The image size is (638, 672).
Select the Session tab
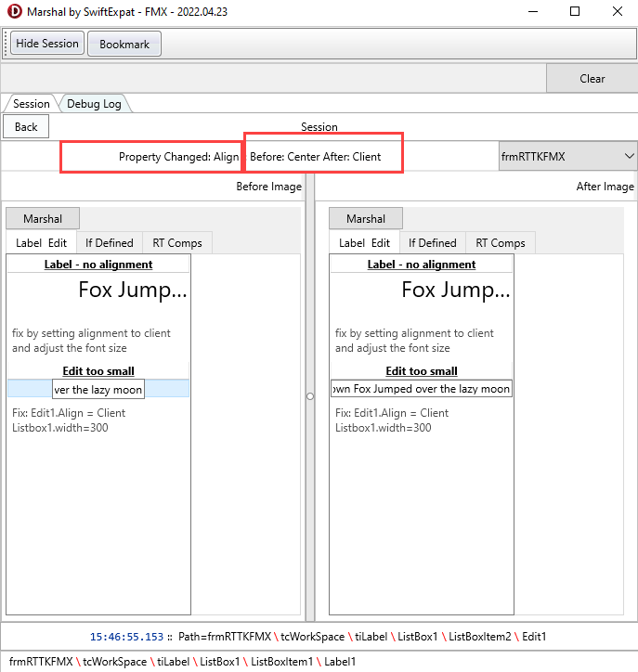click(x=31, y=104)
